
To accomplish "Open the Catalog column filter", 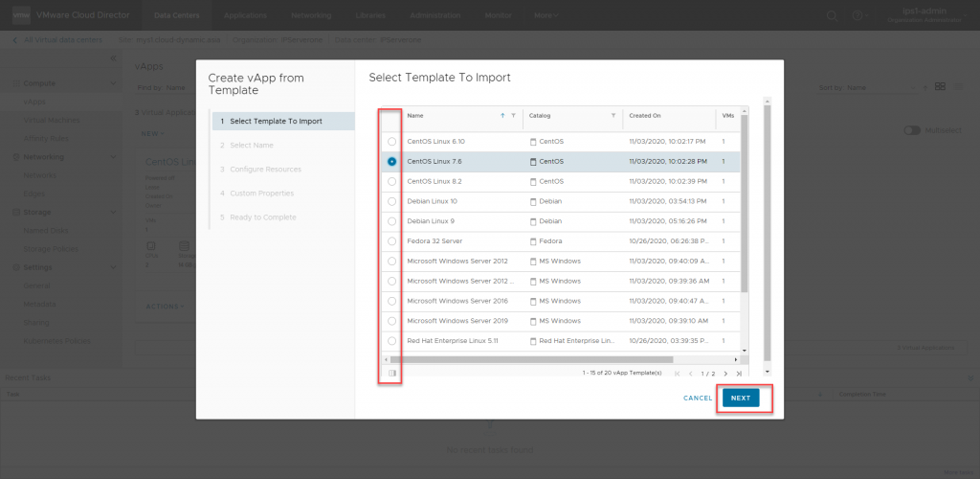I will [612, 115].
